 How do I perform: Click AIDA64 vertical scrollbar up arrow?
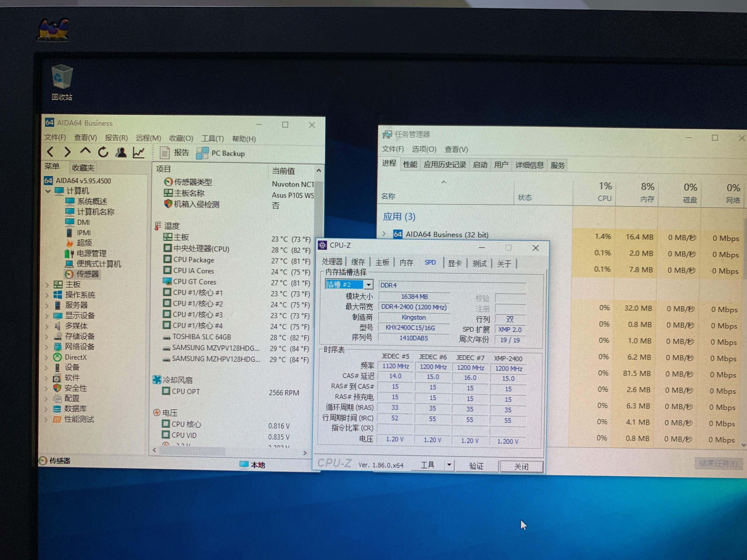pyautogui.click(x=318, y=171)
